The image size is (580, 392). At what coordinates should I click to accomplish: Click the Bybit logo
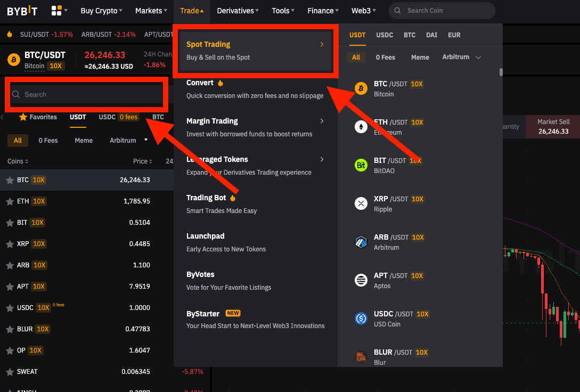click(x=22, y=11)
